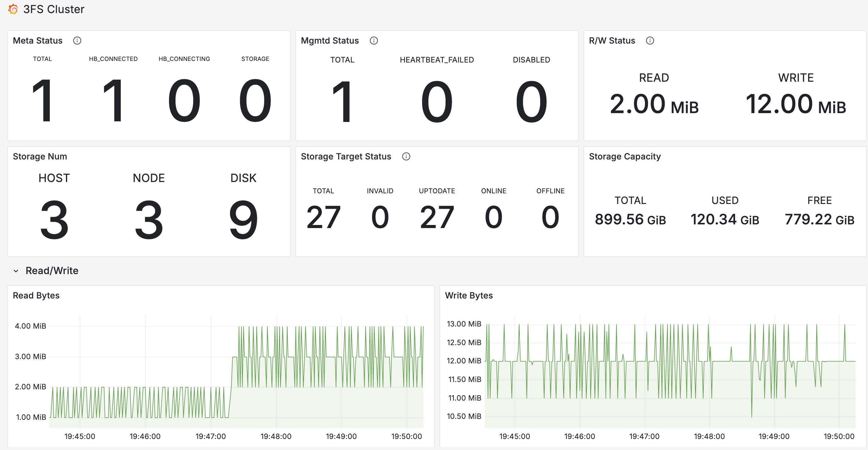Screen dimensions: 868x450
Task: Click the 1.00 MiB axis label in Read Bytes
Action: [x=31, y=417]
